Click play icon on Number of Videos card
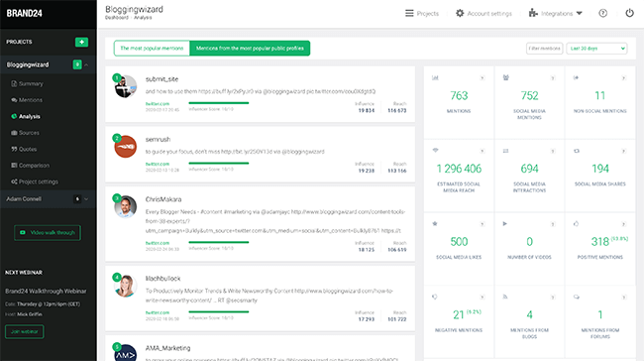This screenshot has height=361, width=644. (505, 223)
